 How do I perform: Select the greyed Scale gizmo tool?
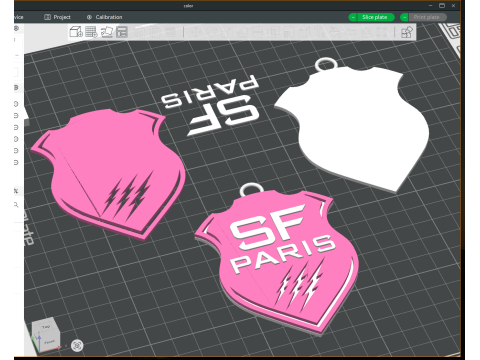(x=227, y=32)
